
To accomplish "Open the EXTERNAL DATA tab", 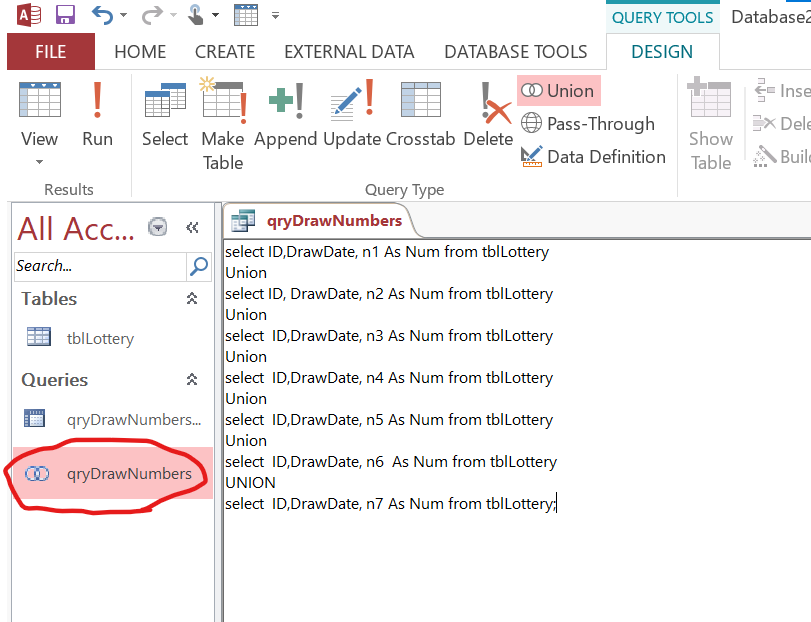I will pos(349,52).
